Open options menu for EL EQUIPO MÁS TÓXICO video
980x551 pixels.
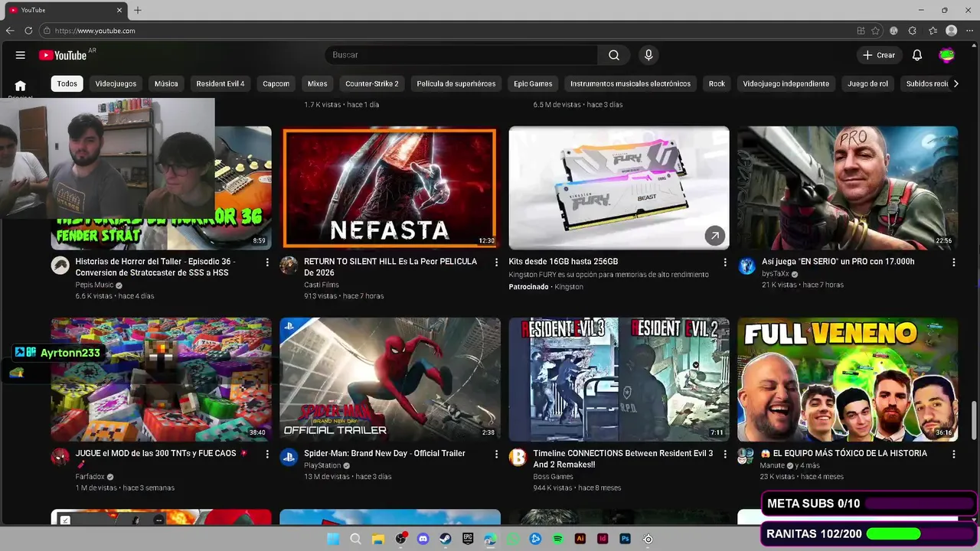point(953,454)
